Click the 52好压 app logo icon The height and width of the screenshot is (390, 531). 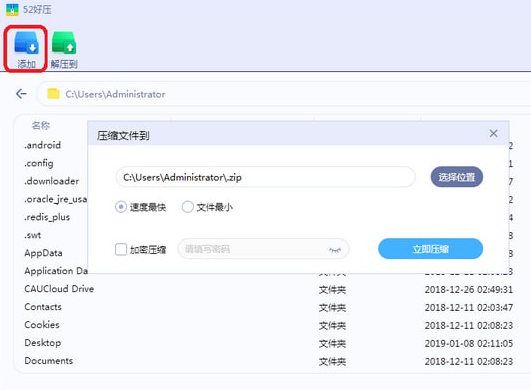point(12,9)
